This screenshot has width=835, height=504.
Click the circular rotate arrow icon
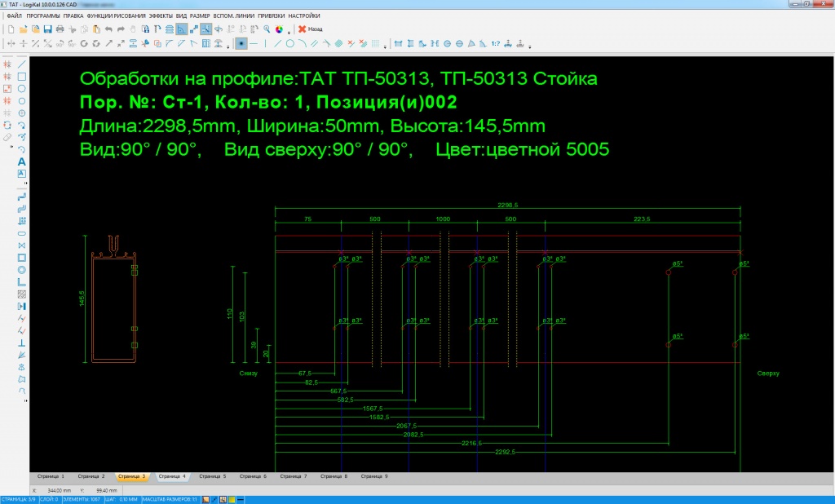(x=84, y=44)
